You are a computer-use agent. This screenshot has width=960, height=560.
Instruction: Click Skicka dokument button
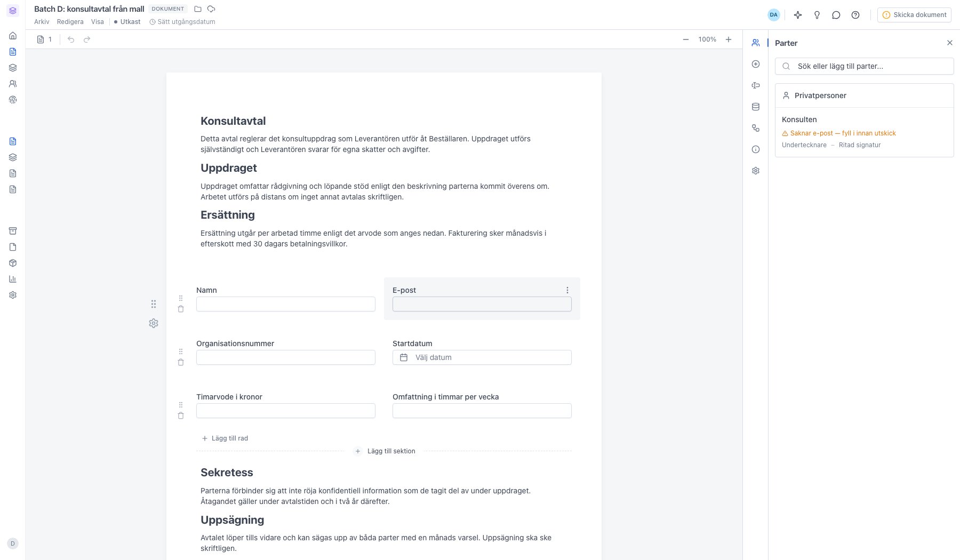(914, 15)
